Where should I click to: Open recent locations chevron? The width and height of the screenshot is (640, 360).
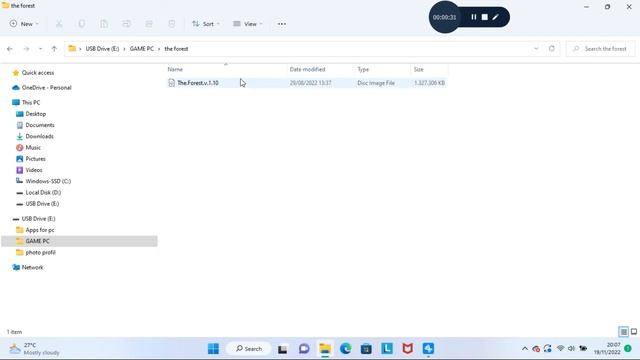(40, 49)
